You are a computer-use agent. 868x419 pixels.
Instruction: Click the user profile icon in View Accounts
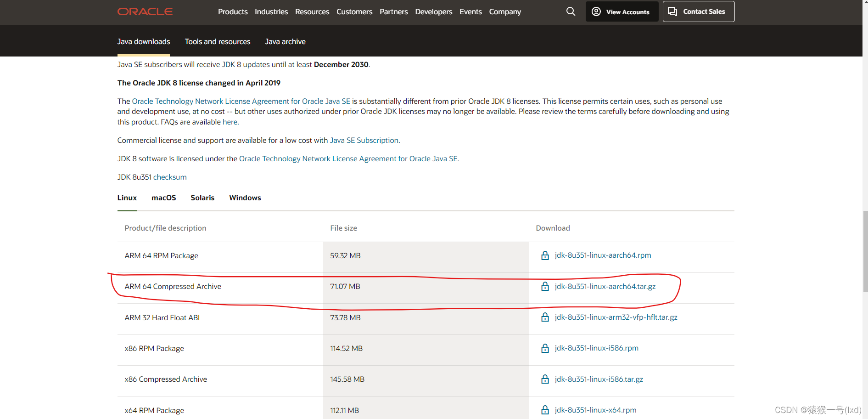pos(596,11)
